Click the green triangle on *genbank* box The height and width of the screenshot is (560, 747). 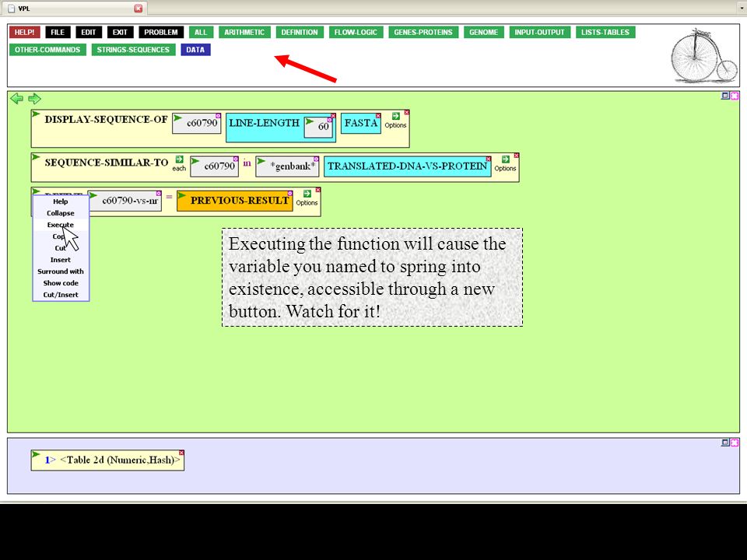(x=261, y=161)
